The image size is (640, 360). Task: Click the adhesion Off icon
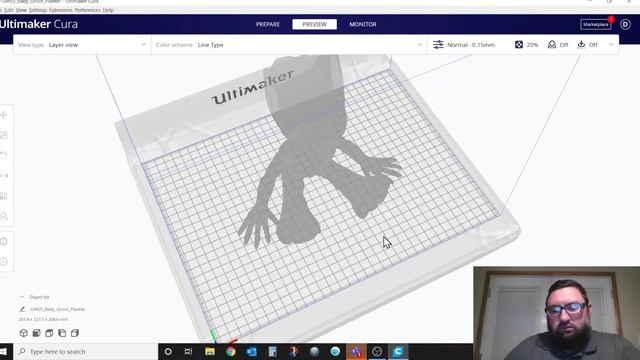581,44
